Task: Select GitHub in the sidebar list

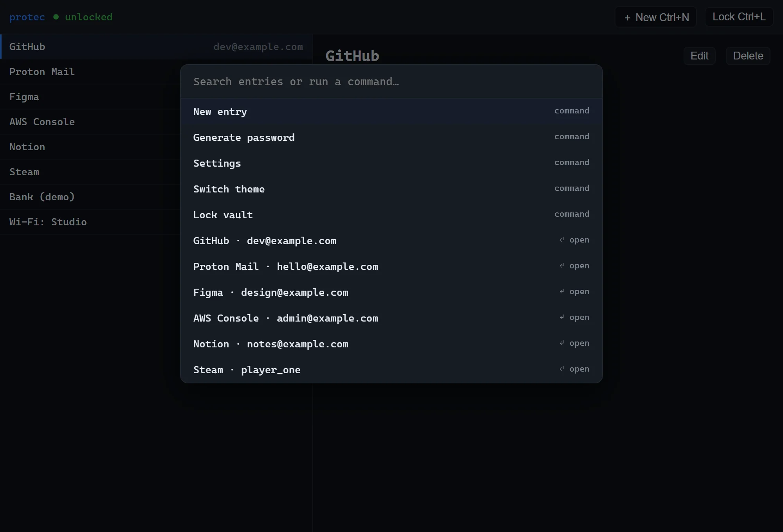Action: pyautogui.click(x=156, y=47)
